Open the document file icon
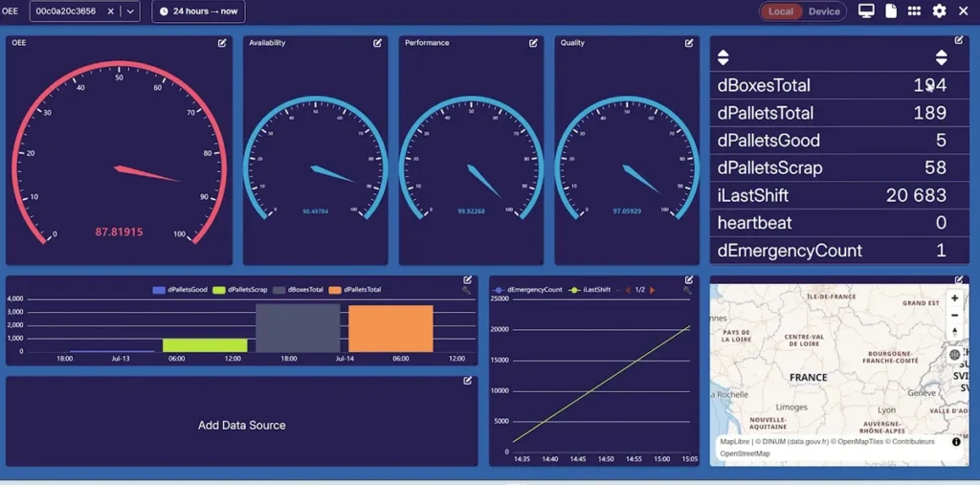This screenshot has height=485, width=980. (x=891, y=11)
